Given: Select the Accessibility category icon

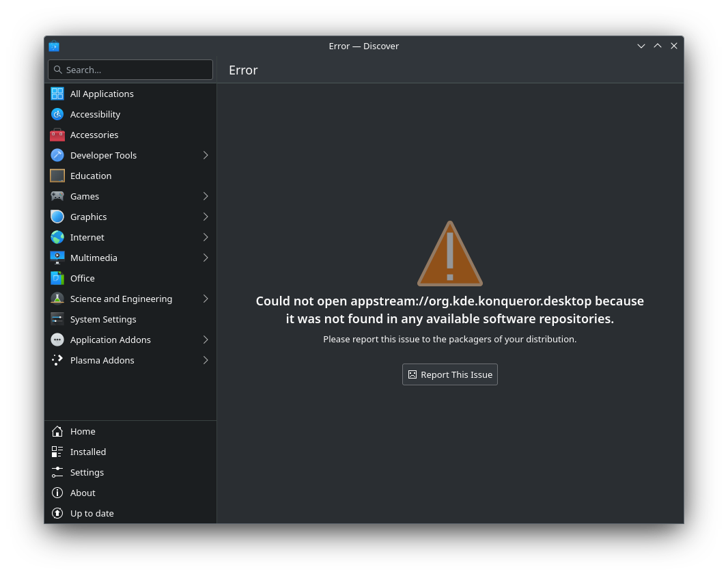Looking at the screenshot, I should [x=57, y=114].
